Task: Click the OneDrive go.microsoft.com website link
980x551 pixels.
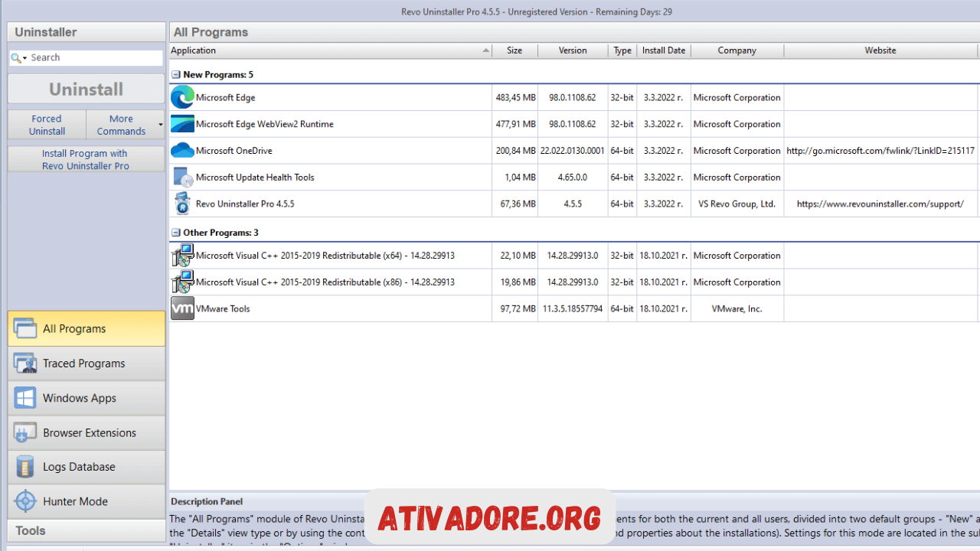Action: pyautogui.click(x=880, y=151)
